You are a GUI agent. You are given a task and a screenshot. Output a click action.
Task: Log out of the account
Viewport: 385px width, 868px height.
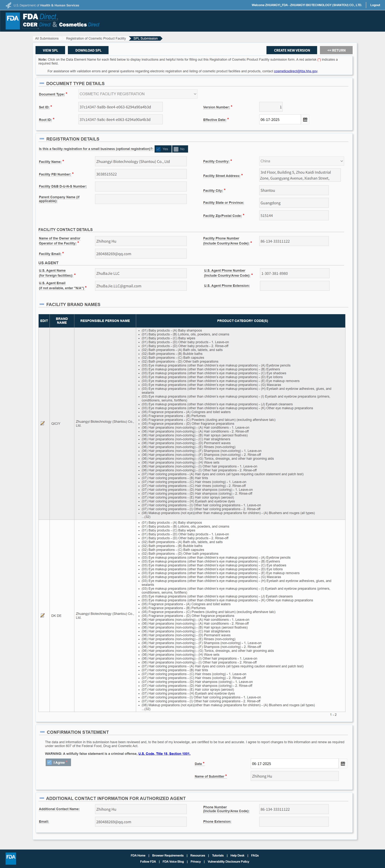[x=375, y=5]
